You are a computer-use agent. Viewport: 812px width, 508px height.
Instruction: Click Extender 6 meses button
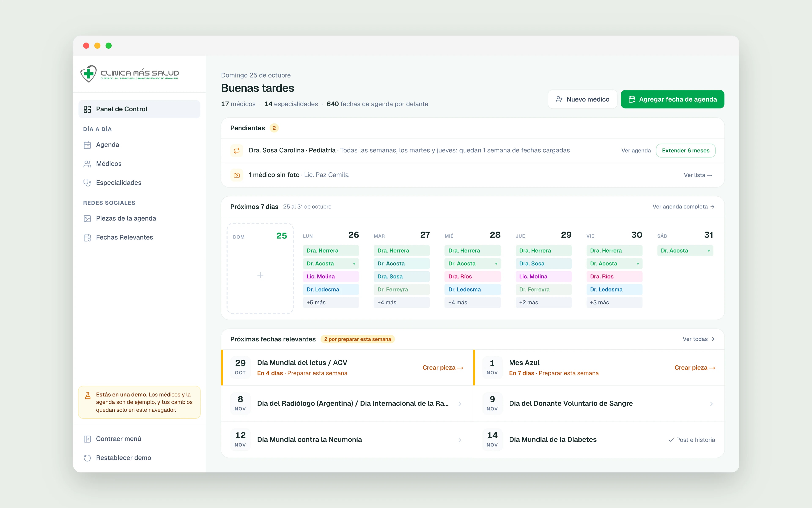pyautogui.click(x=686, y=150)
